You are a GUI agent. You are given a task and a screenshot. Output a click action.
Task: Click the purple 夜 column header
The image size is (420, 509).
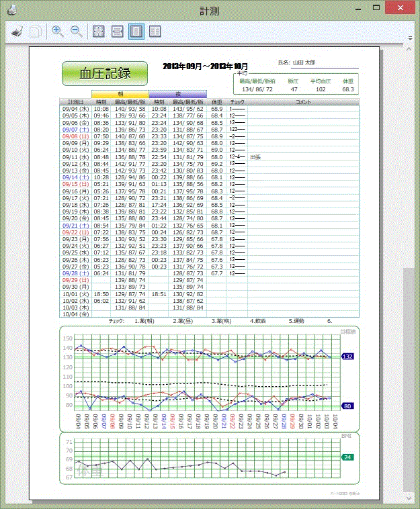[177, 94]
